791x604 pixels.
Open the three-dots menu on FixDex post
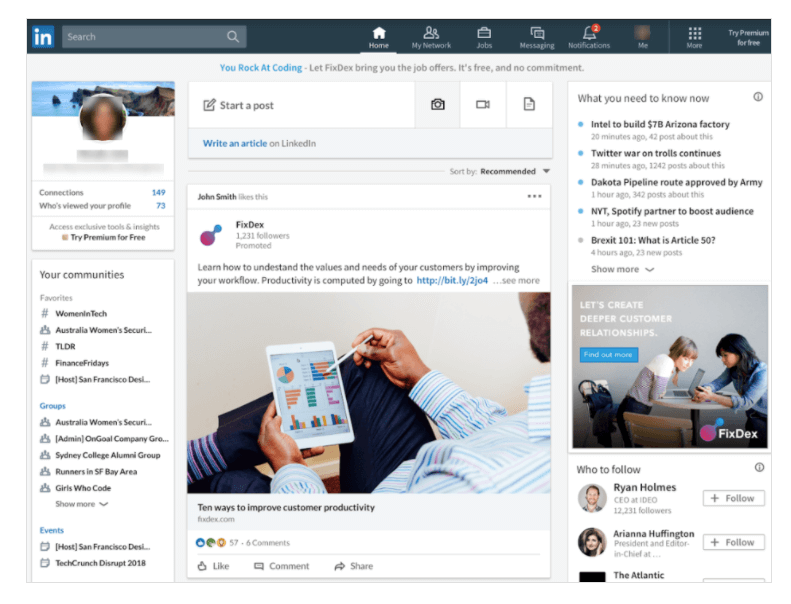(x=534, y=196)
